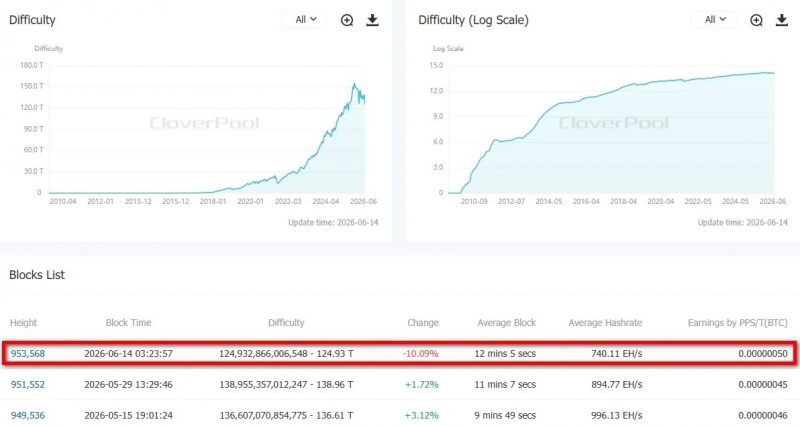Open the All range dropdown for Difficulty

pos(305,19)
